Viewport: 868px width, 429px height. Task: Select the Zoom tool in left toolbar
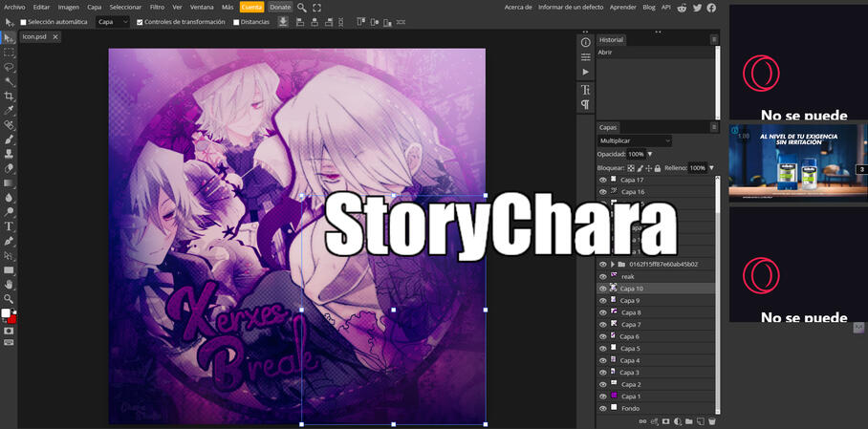coord(10,299)
